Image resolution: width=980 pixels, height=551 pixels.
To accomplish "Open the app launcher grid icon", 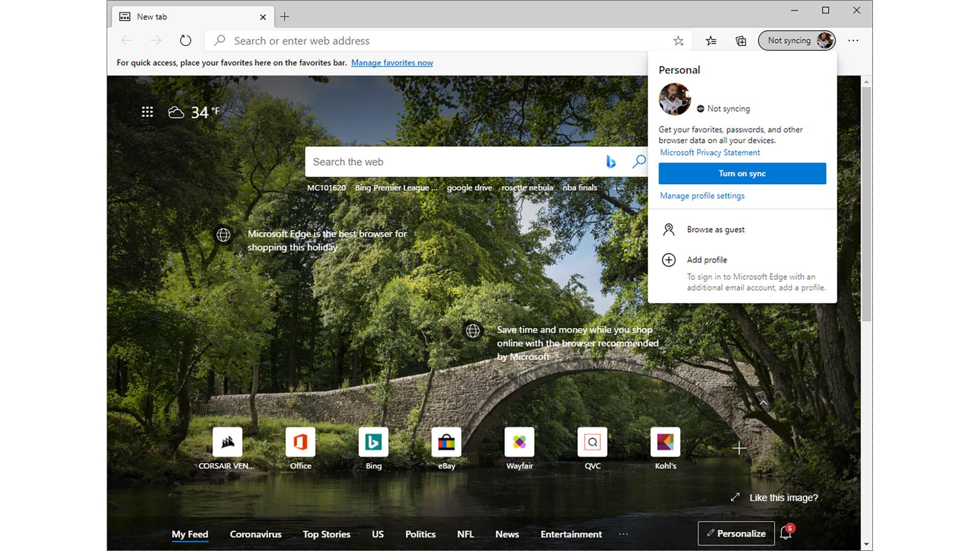I will [x=147, y=112].
